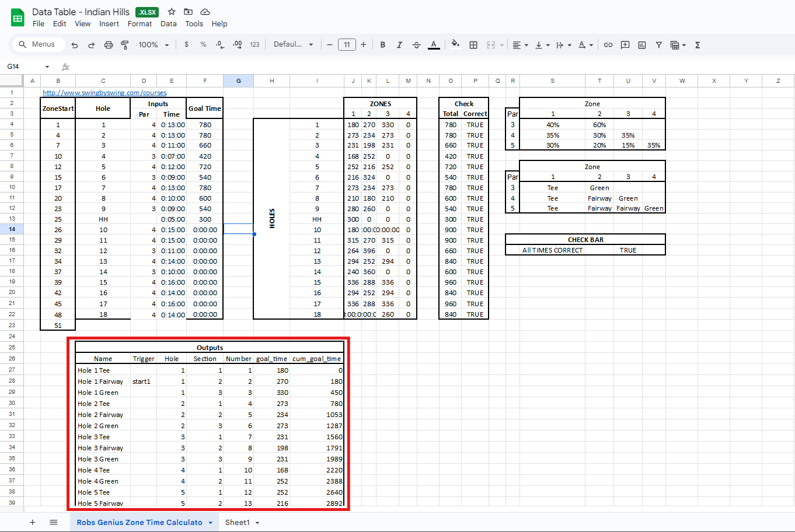Image resolution: width=795 pixels, height=532 pixels.
Task: Toggle bold formatting
Action: (382, 45)
